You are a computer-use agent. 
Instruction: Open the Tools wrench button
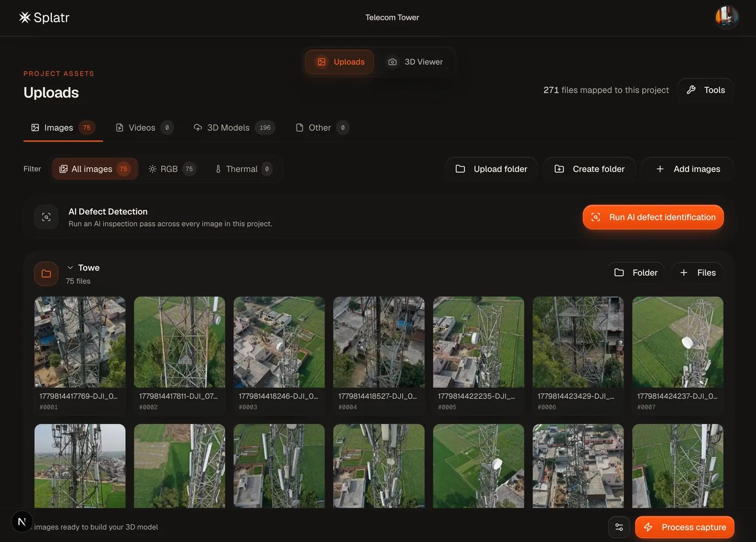point(705,90)
